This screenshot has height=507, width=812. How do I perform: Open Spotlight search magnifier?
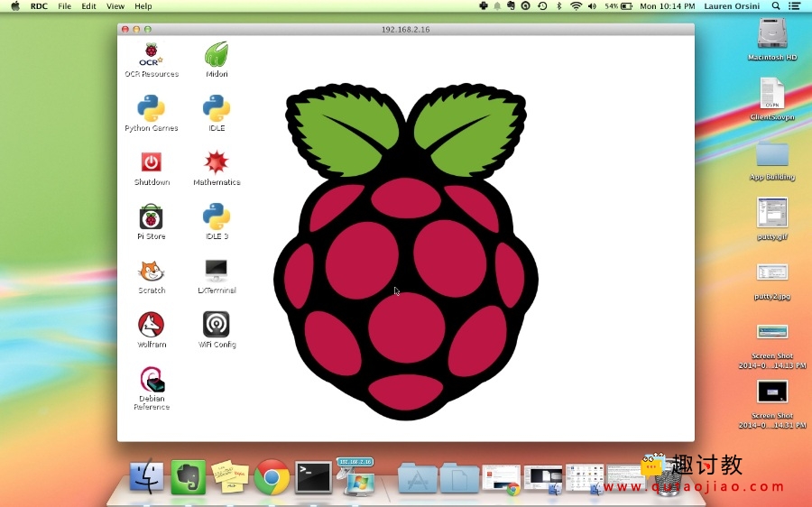(776, 6)
